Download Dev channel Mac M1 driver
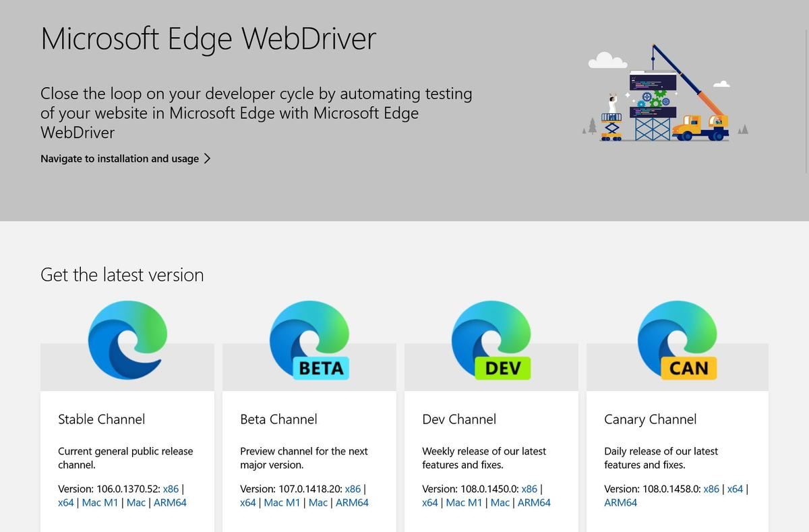The width and height of the screenshot is (809, 532). click(x=464, y=502)
